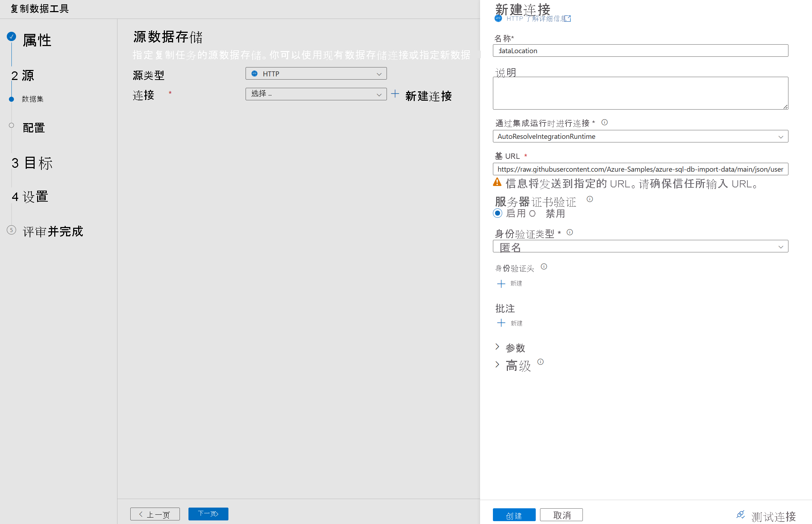
Task: Open the AutoResolveIntegrationRuntime dropdown
Action: 640,136
